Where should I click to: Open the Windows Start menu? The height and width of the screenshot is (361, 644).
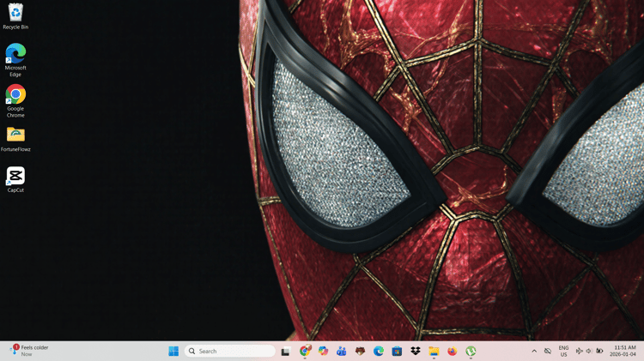pyautogui.click(x=173, y=352)
